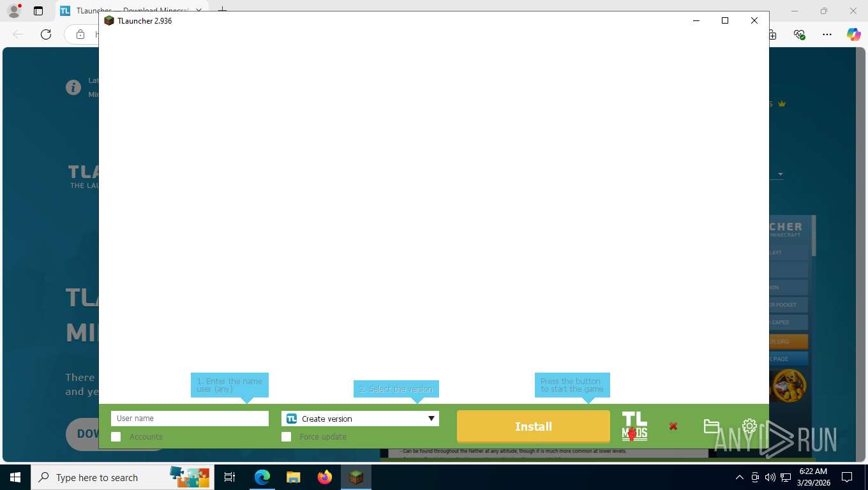Open Edge tab actions menu icon

click(38, 11)
